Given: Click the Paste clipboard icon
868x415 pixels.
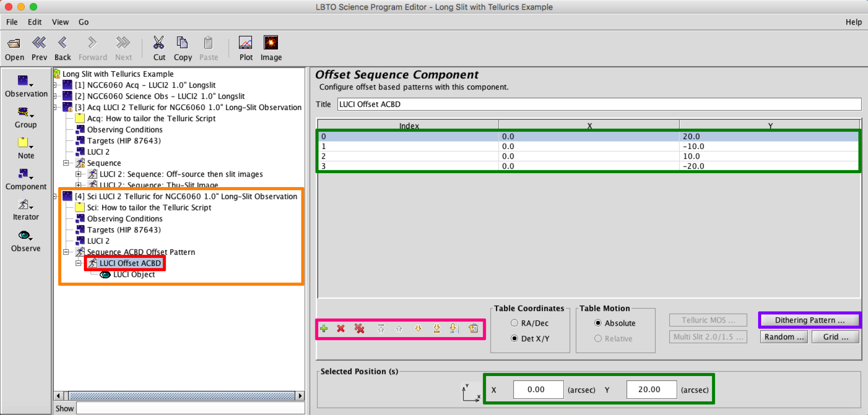Looking at the screenshot, I should (x=208, y=43).
